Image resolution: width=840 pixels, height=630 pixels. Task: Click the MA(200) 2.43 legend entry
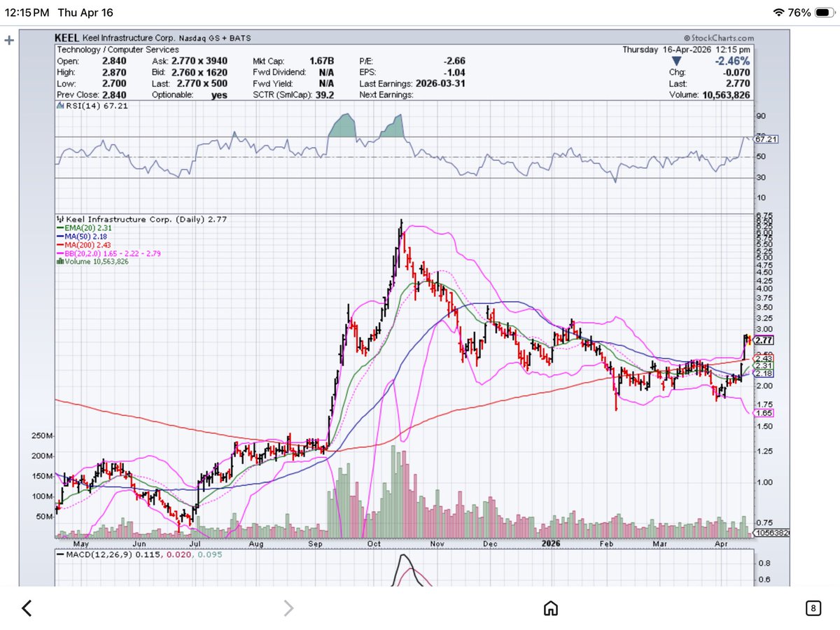[x=85, y=244]
